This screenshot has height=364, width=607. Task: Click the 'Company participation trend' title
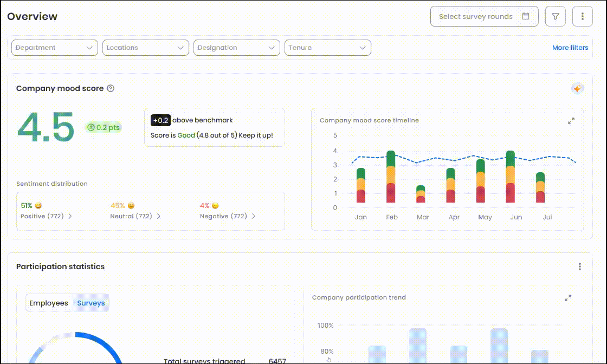(359, 297)
